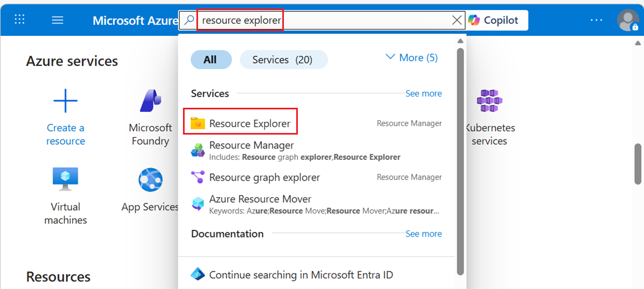Open the user account avatar
Image resolution: width=644 pixels, height=289 pixels.
[x=628, y=20]
